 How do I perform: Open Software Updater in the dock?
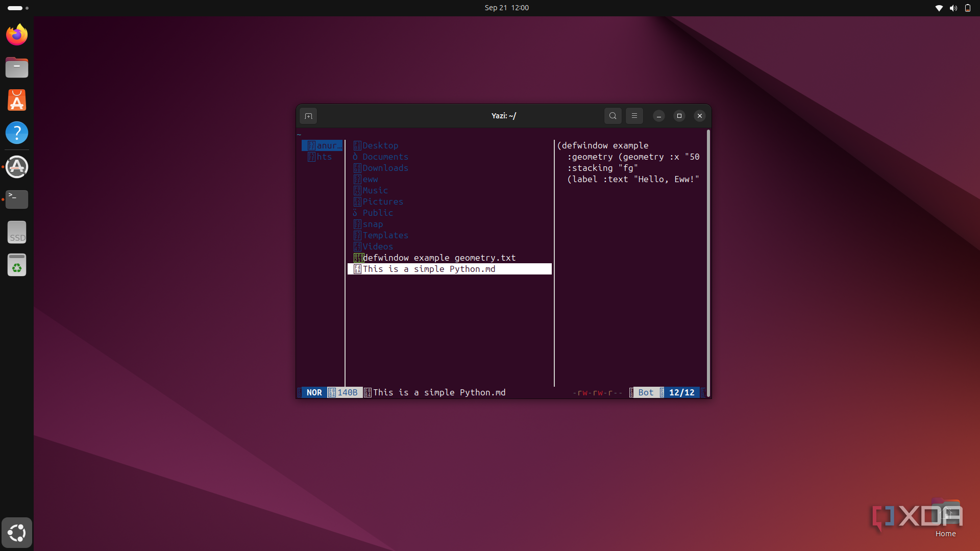click(x=17, y=167)
